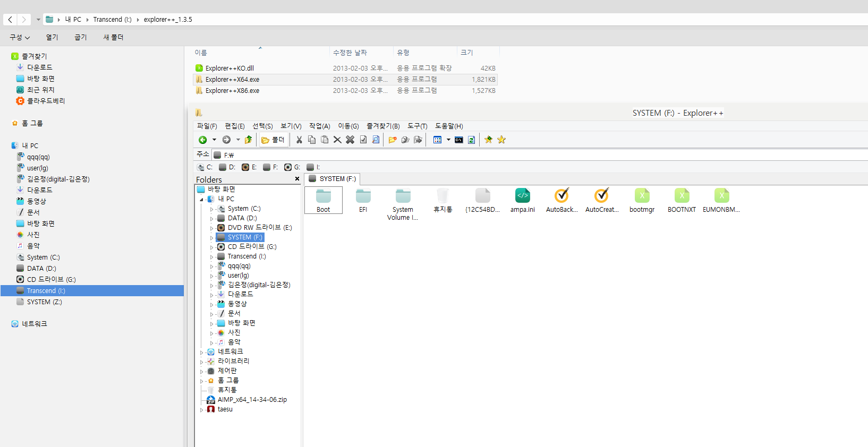Open the 보기(V) menu
Screen dimensions: 868x447
tap(291, 126)
